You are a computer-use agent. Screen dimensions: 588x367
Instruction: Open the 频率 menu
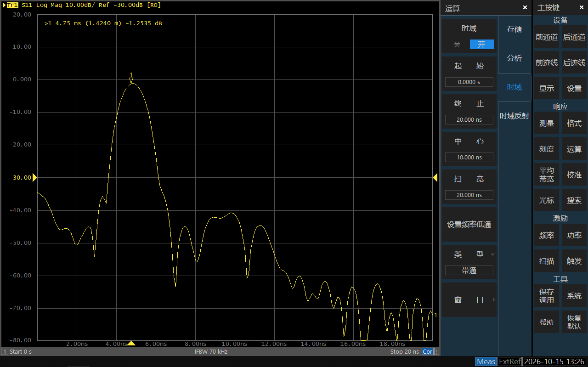(547, 236)
